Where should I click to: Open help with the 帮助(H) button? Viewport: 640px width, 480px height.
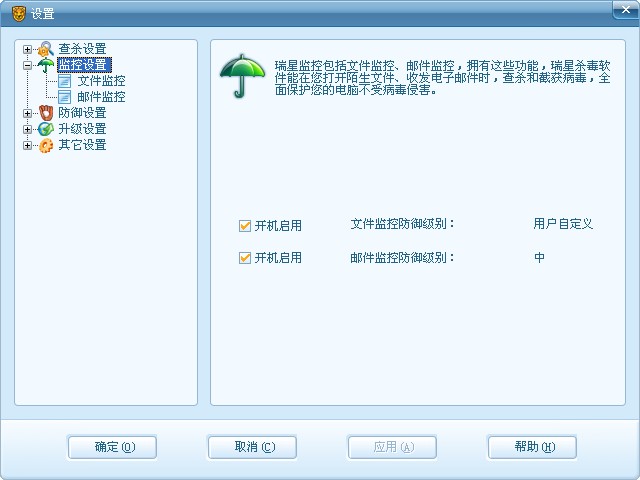[x=532, y=447]
